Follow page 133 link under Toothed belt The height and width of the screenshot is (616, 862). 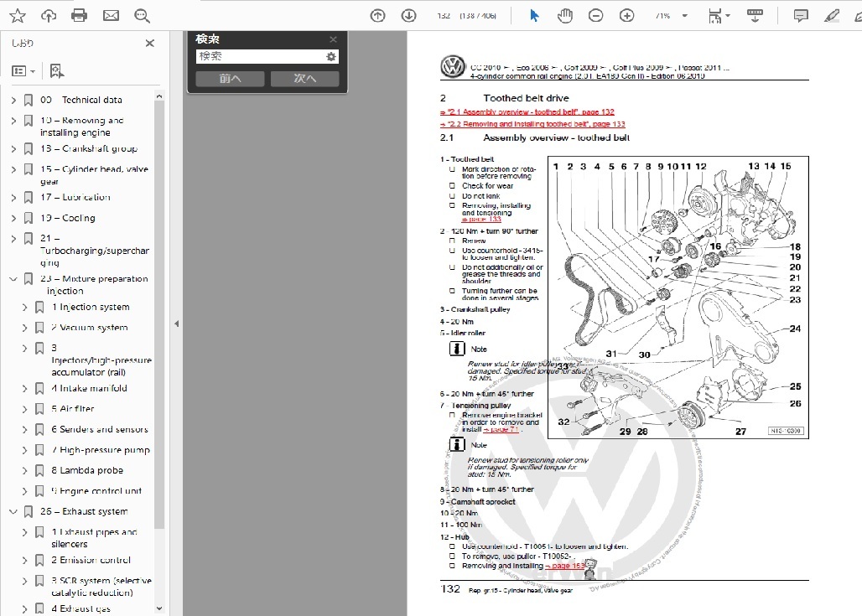point(481,220)
